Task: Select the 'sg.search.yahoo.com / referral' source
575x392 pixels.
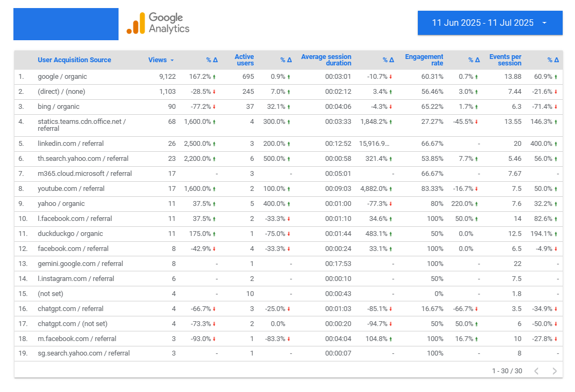Action: [x=84, y=353]
